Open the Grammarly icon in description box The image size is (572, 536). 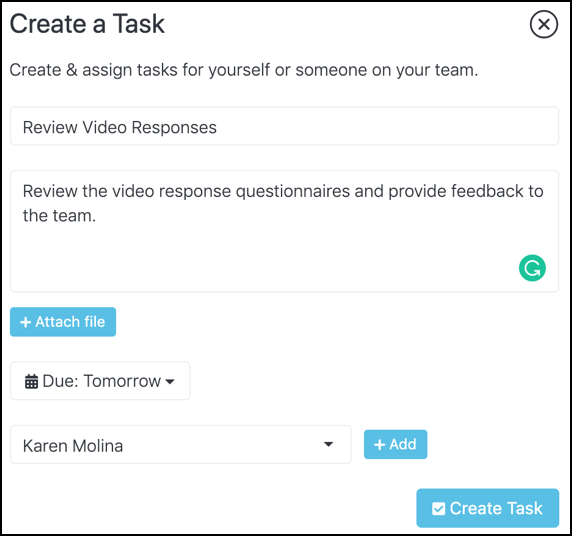(532, 268)
